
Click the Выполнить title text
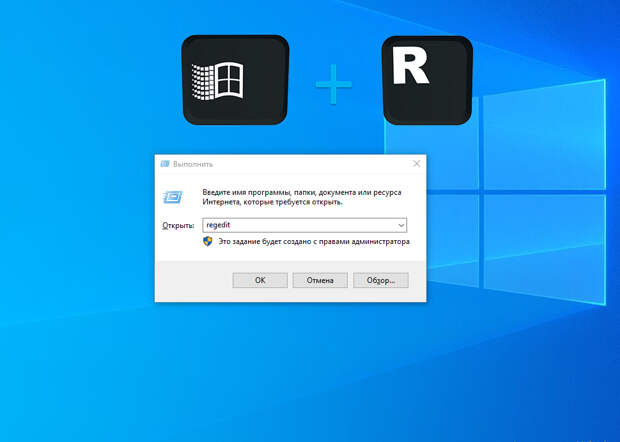193,164
